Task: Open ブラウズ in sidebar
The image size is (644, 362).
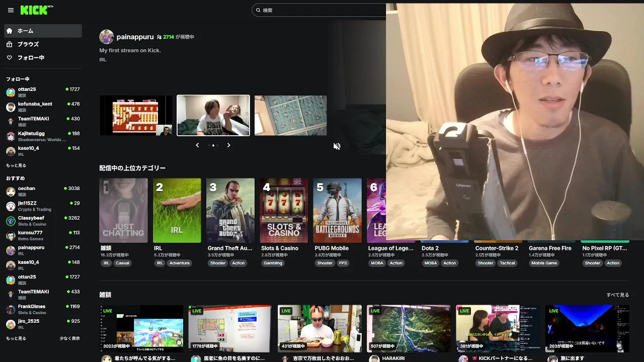Action: tap(43, 44)
